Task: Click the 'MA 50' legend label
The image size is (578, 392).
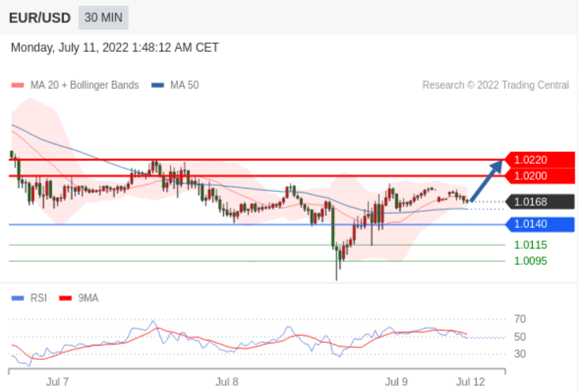Action: click(184, 85)
